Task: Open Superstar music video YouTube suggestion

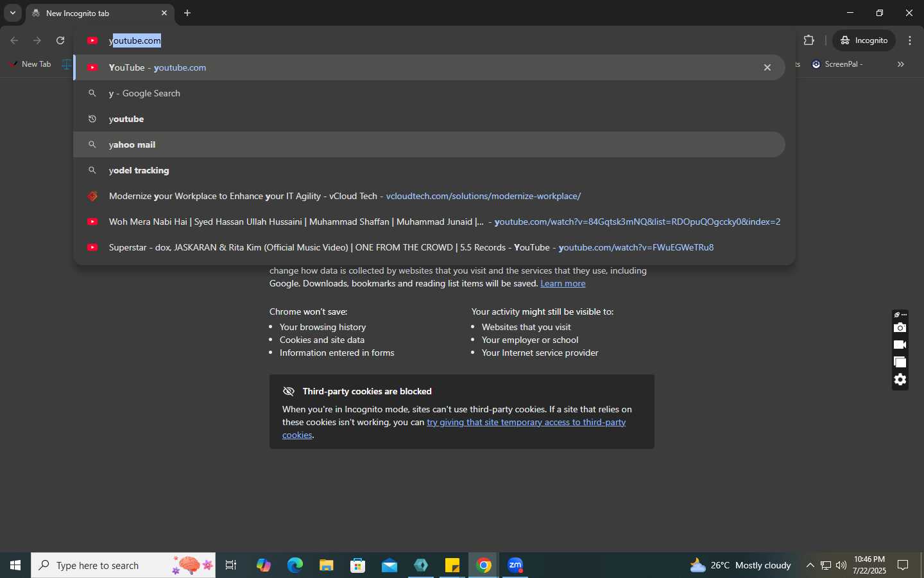Action: [x=429, y=247]
